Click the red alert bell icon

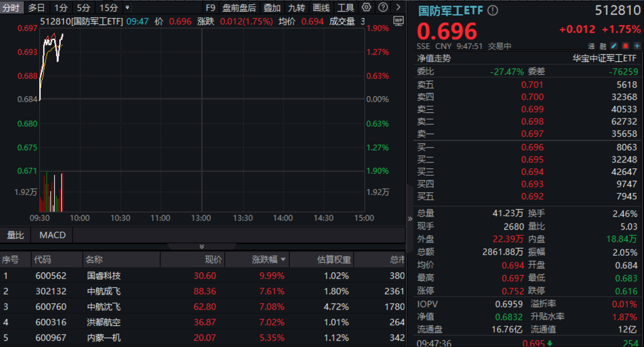point(625,46)
